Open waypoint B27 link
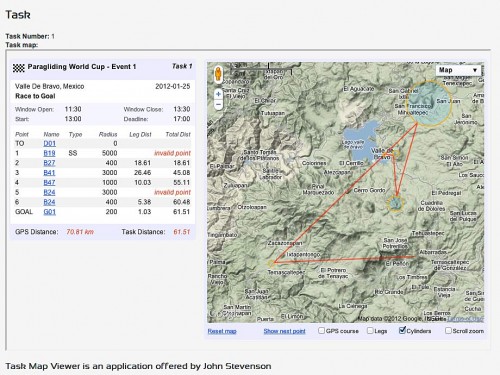This screenshot has height=375, width=500. (49, 163)
